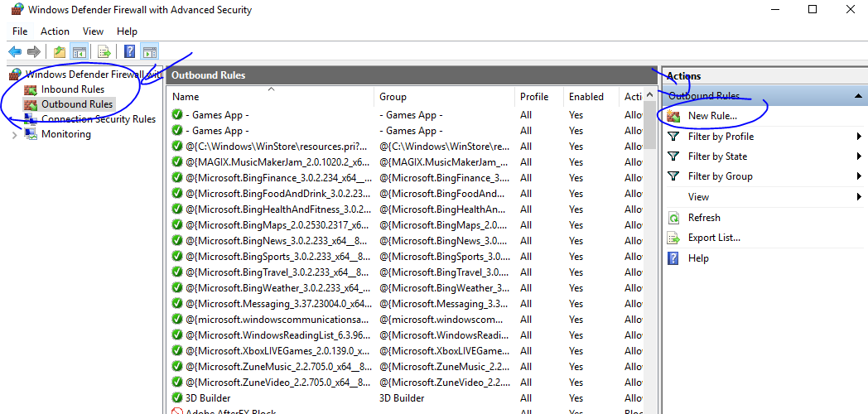Click green check icon of BingWeather rule
The height and width of the screenshot is (414, 868).
(177, 288)
